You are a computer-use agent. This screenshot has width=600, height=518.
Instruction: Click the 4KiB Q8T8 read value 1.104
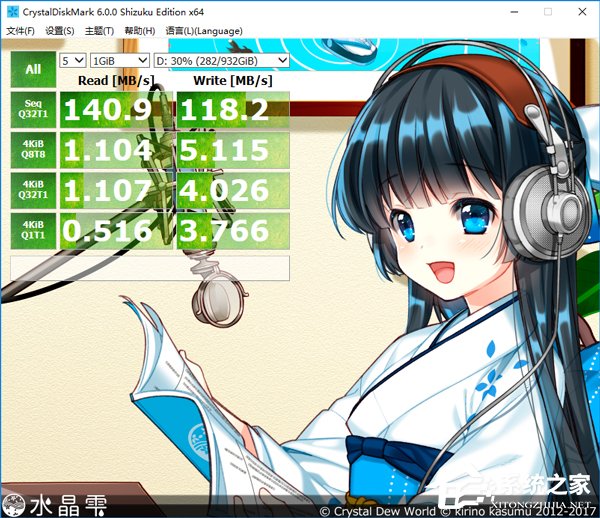click(x=116, y=150)
